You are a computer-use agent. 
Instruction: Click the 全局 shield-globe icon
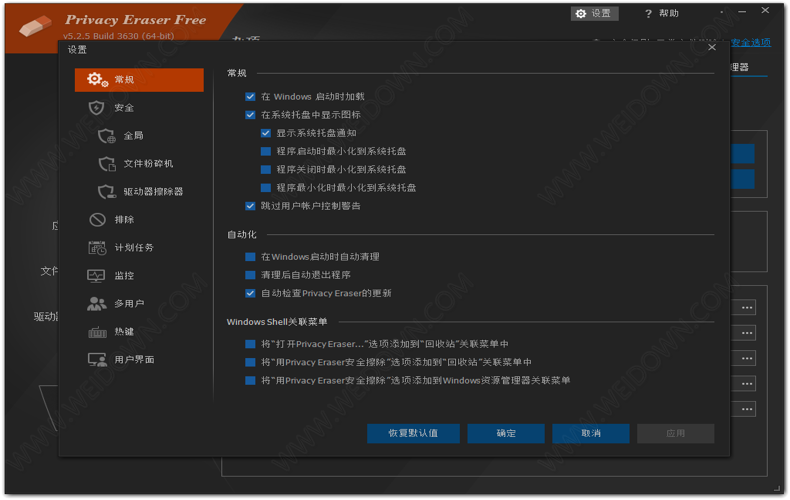107,136
